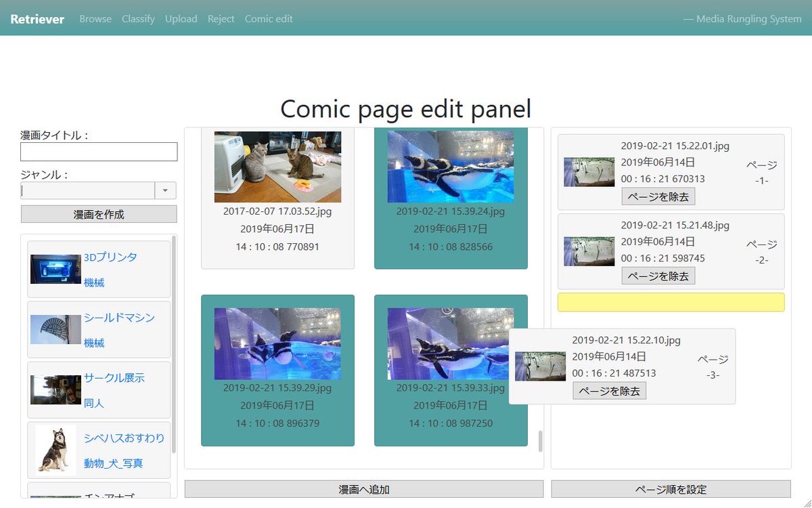Select the サークル展示 thumbnail image
Image resolution: width=812 pixels, height=508 pixels.
(x=55, y=389)
